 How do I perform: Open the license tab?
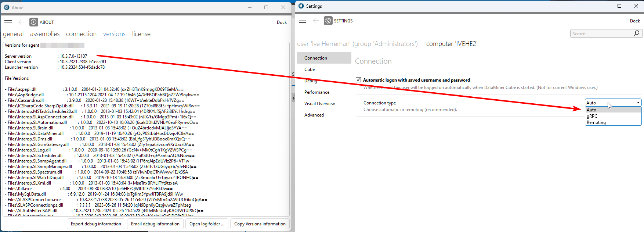pos(141,34)
